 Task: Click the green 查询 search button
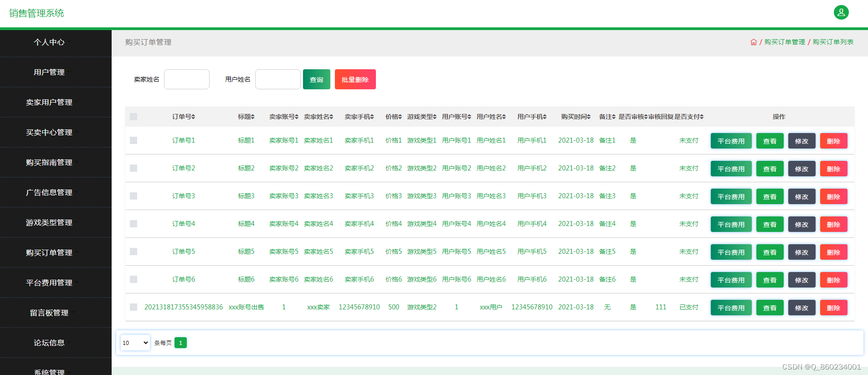coord(317,79)
